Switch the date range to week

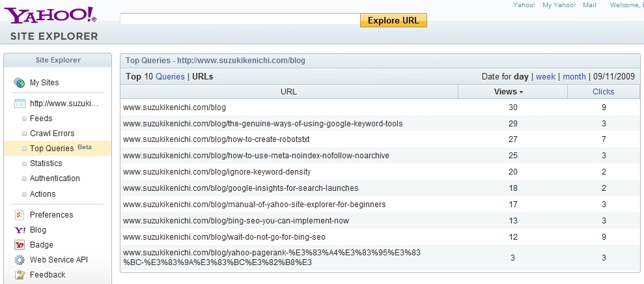click(x=546, y=76)
